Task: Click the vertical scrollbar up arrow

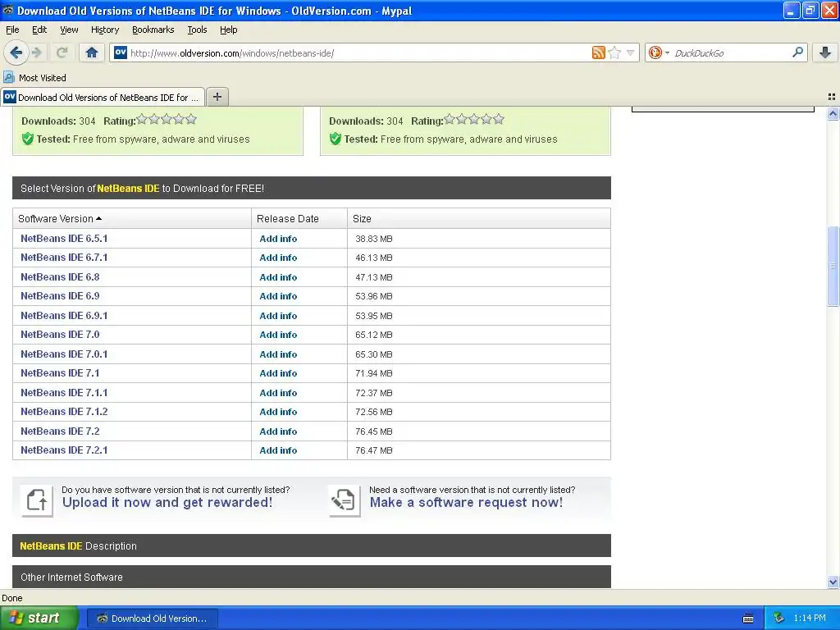Action: 833,113
